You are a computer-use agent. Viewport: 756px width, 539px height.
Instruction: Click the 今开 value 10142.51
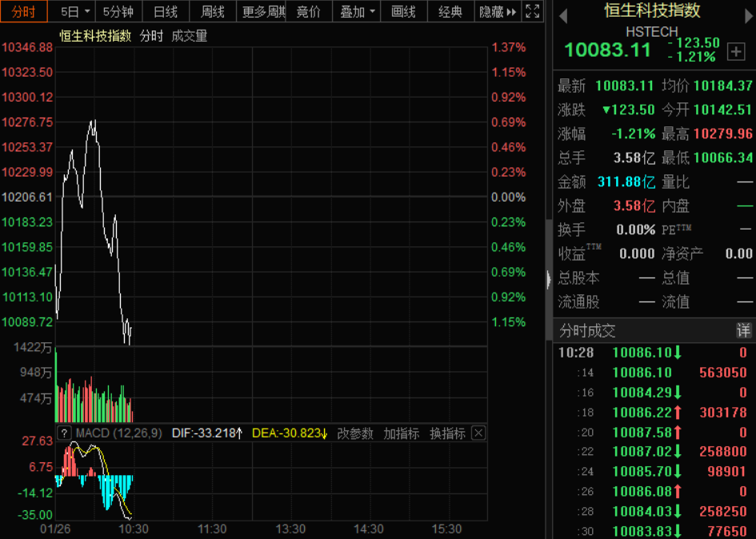(x=722, y=110)
